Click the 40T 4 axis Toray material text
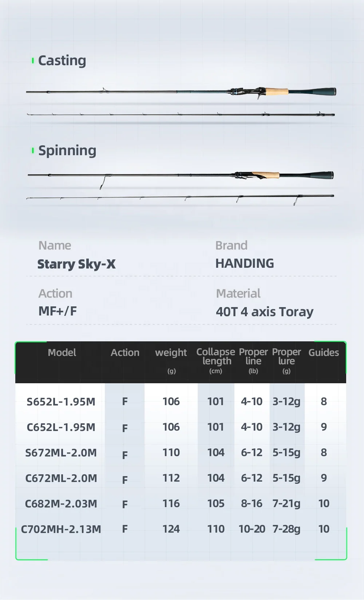The image size is (364, 600). (x=265, y=312)
